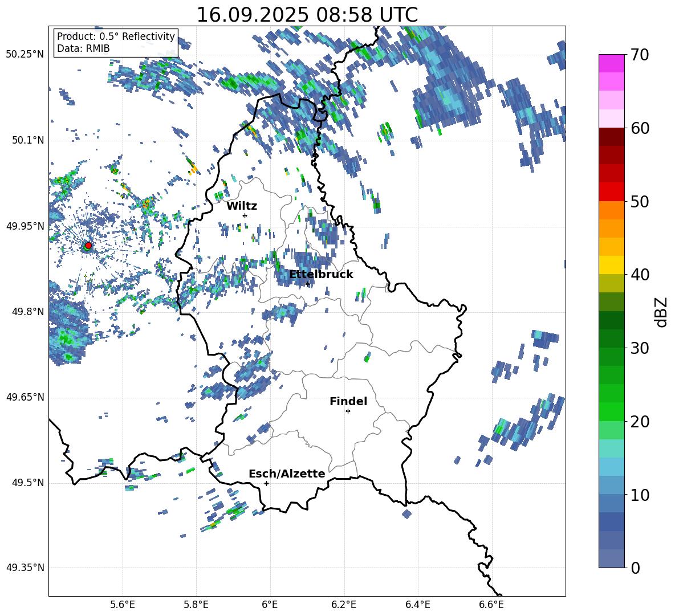Click the 6°E longitude label
This screenshot has height=616, width=675.
(x=270, y=605)
